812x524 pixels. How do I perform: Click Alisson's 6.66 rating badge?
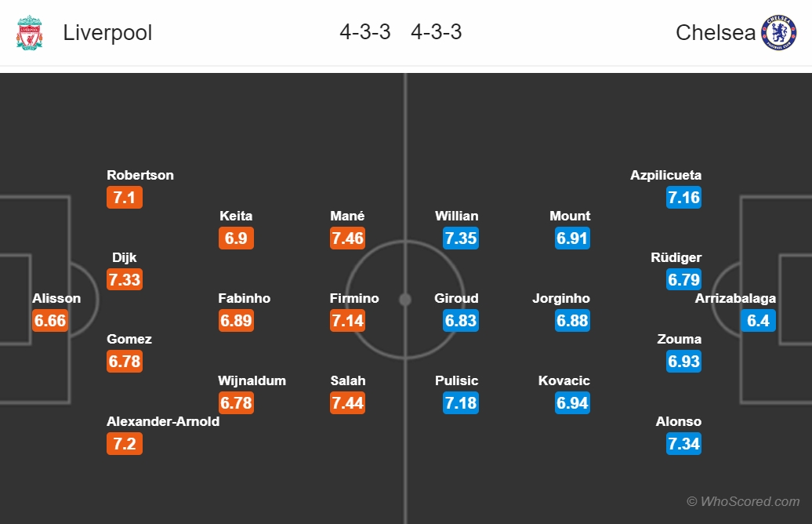coord(50,320)
